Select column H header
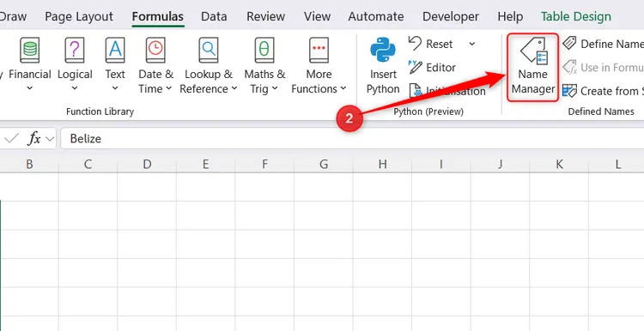 pos(382,165)
